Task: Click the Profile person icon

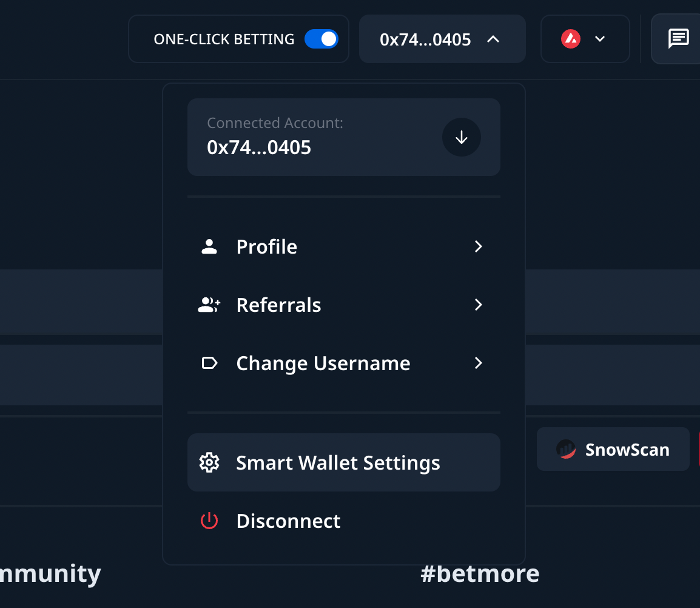Action: pyautogui.click(x=209, y=246)
